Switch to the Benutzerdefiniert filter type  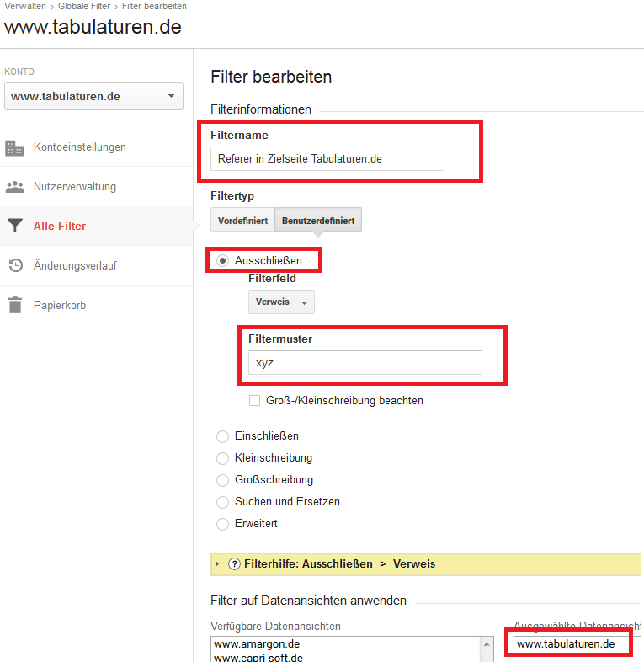click(318, 221)
